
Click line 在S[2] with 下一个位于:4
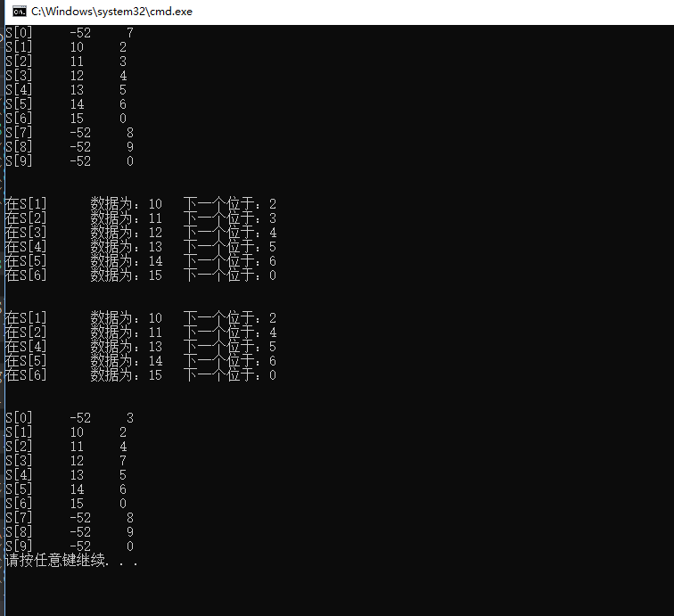pyautogui.click(x=141, y=333)
